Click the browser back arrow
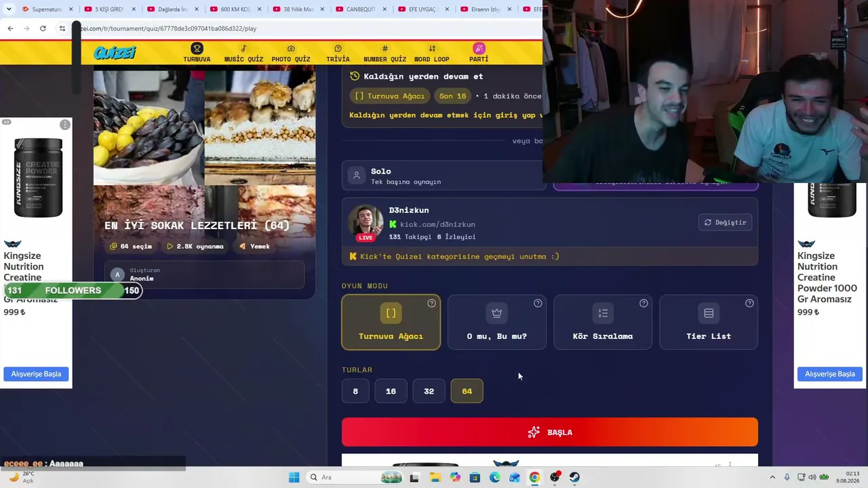 click(10, 28)
